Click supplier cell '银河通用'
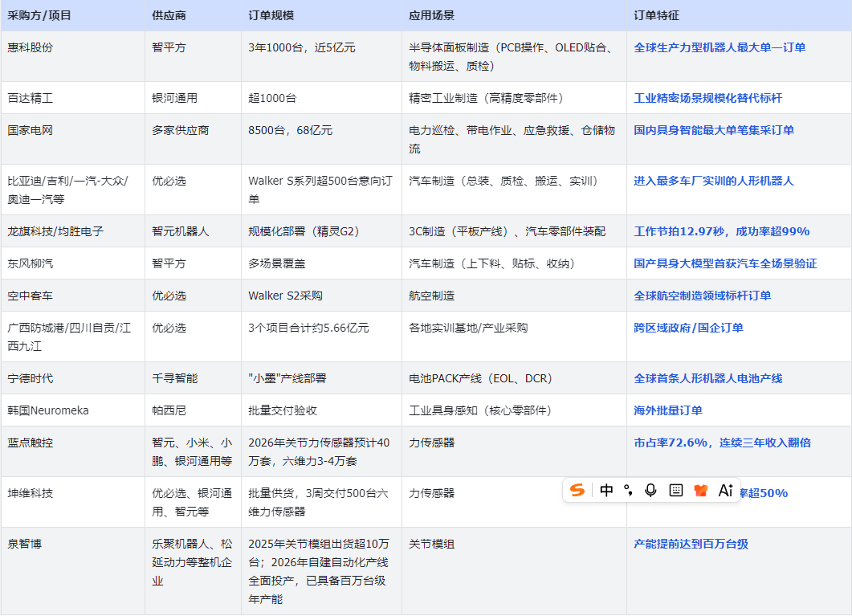The image size is (852, 616). pyautogui.click(x=193, y=98)
